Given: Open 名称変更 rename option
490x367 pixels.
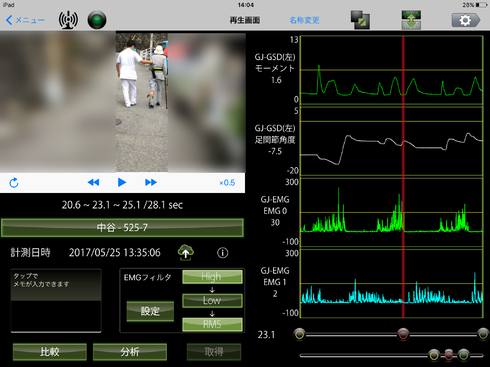Looking at the screenshot, I should tap(304, 20).
